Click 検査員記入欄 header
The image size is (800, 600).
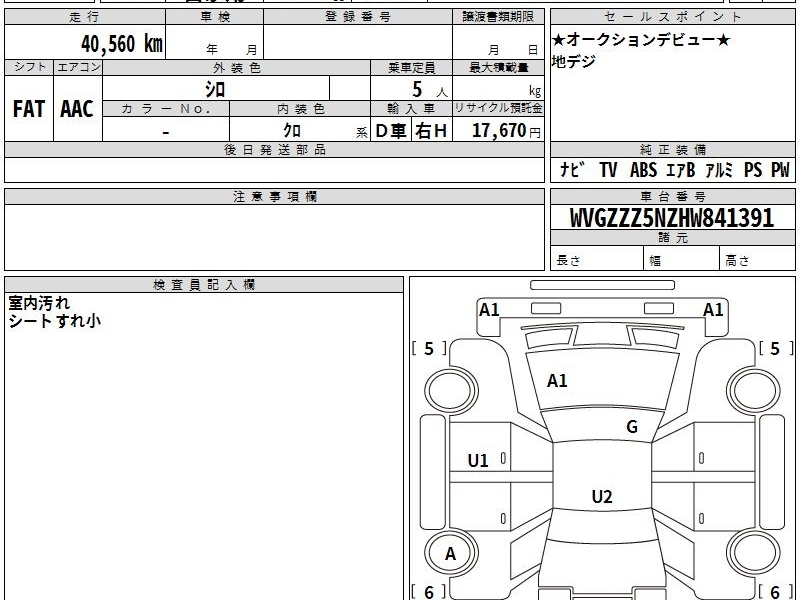click(204, 285)
